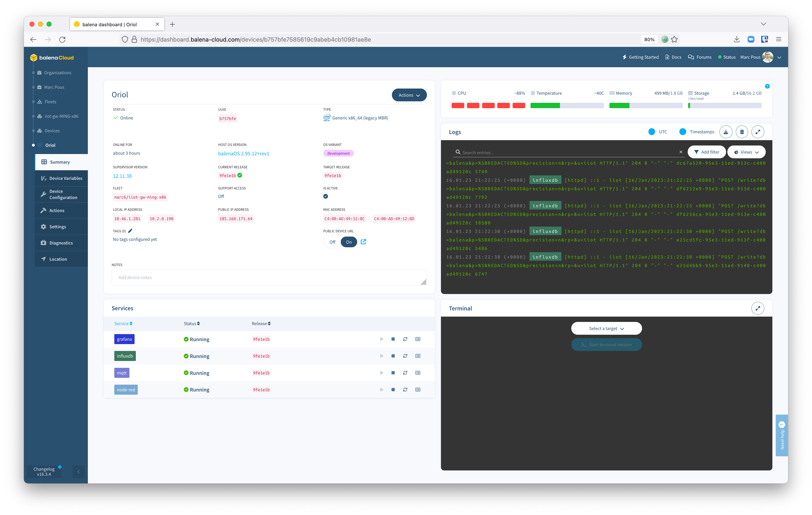Open the Actions dropdown for Oriol

pos(409,95)
